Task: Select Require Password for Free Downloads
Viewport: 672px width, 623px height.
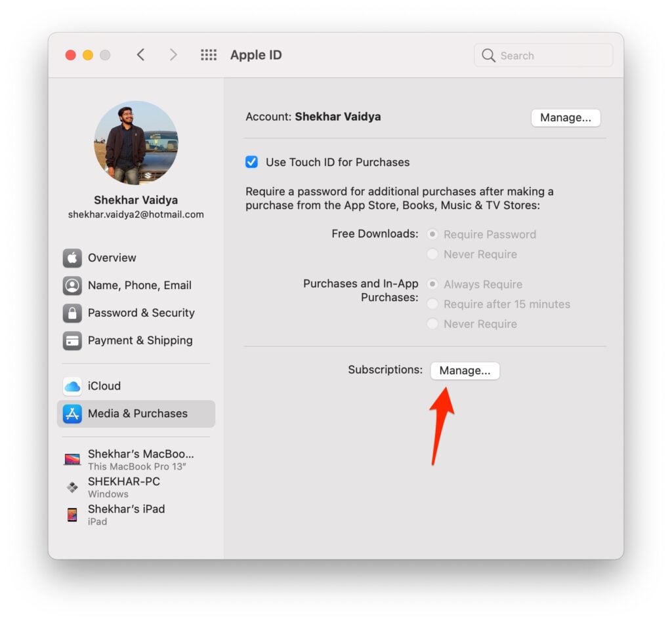Action: (x=432, y=234)
